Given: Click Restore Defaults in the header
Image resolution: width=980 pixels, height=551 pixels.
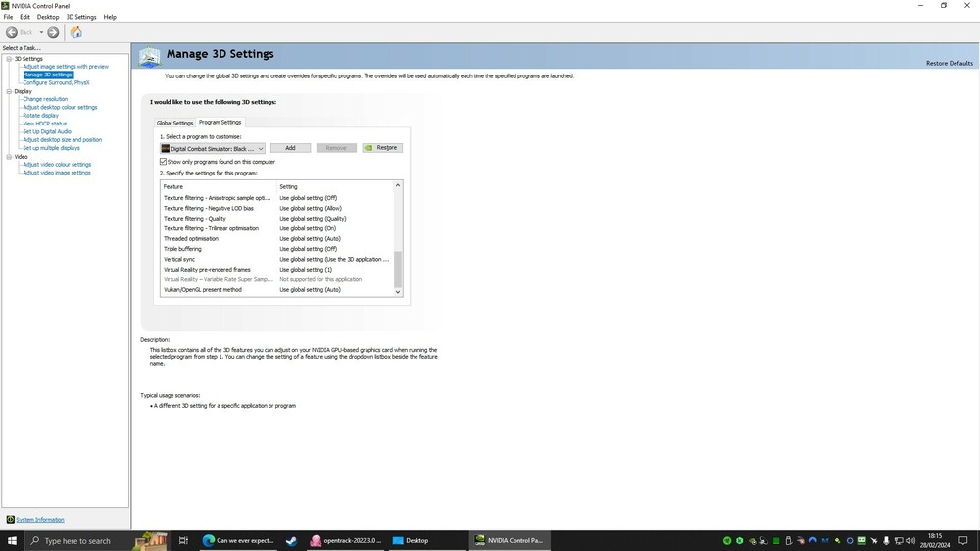Looking at the screenshot, I should click(x=949, y=63).
